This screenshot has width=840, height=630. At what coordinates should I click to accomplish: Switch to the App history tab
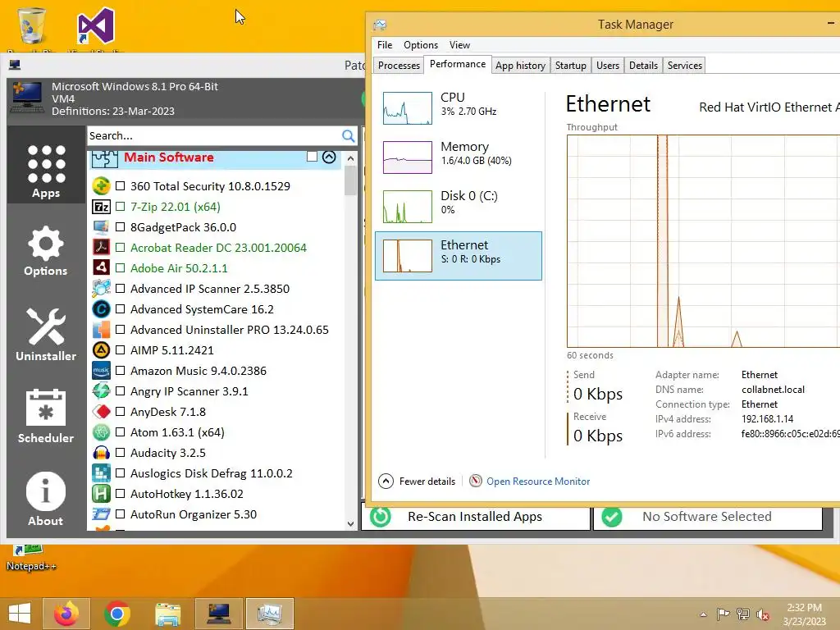click(520, 66)
